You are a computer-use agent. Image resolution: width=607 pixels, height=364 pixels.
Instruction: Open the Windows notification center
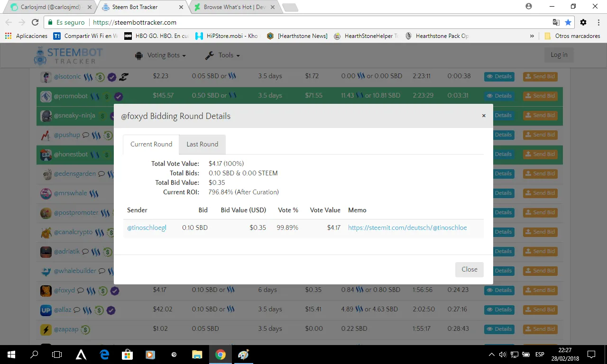591,354
